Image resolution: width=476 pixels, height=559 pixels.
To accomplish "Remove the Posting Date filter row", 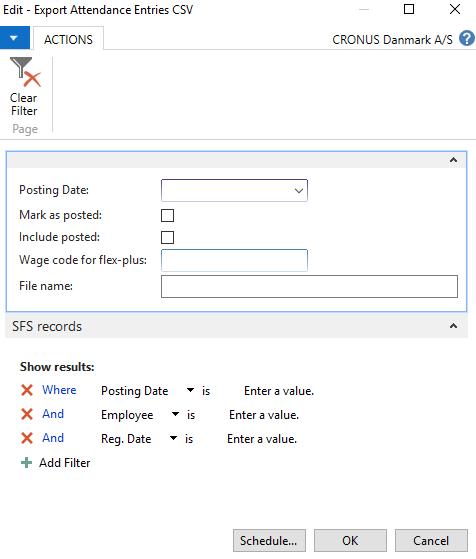I will (x=27, y=390).
